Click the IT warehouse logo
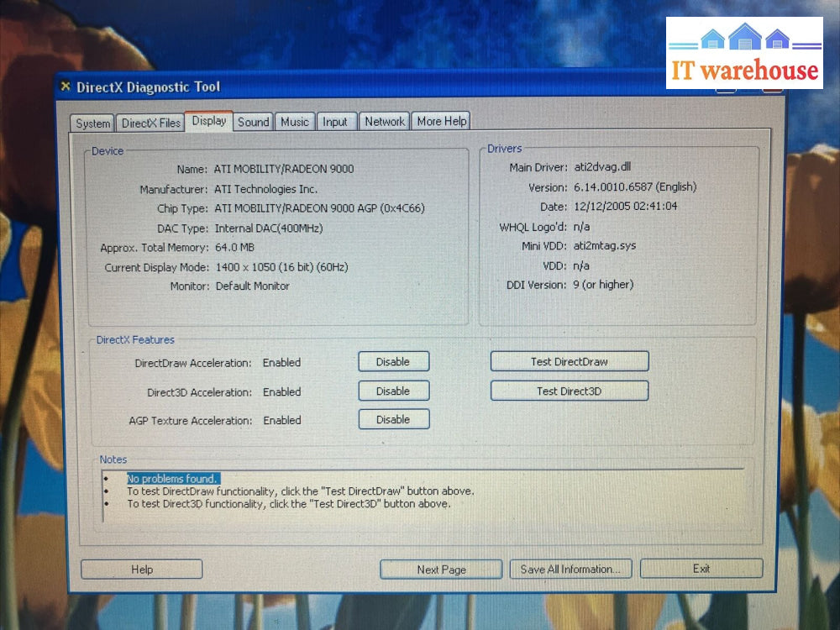This screenshot has width=840, height=630. 743,54
